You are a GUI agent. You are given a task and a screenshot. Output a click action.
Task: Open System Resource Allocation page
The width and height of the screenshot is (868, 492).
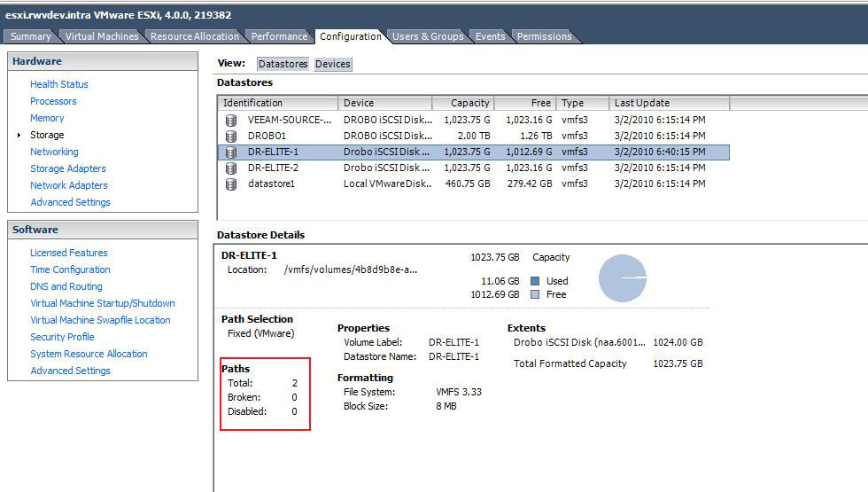tap(89, 354)
